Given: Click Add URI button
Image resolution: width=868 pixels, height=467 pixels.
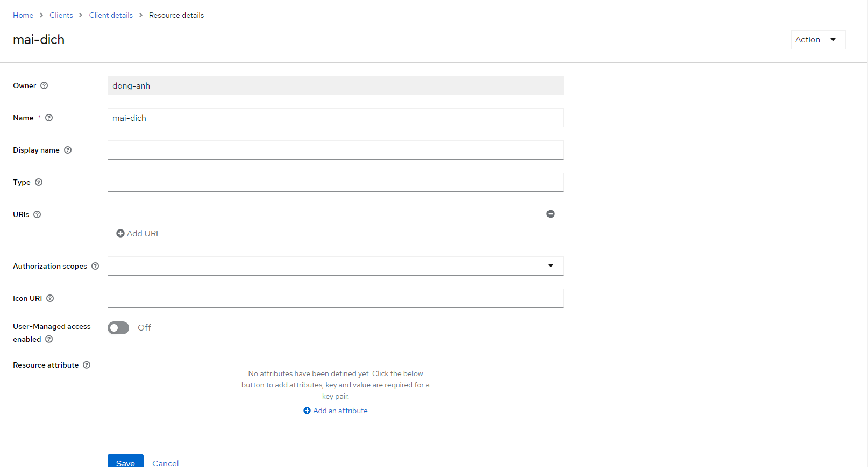Looking at the screenshot, I should (137, 233).
